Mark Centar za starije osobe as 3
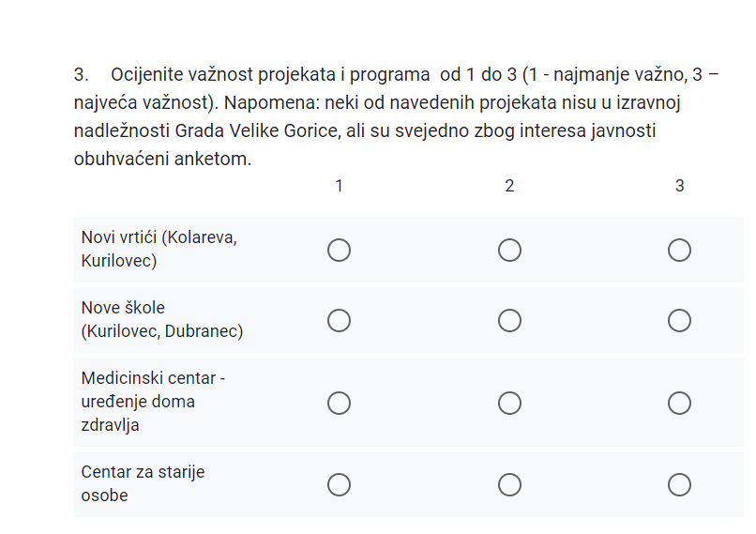 pyautogui.click(x=679, y=484)
